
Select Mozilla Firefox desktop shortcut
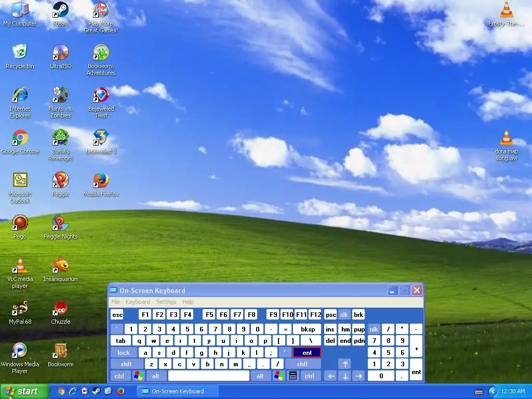coord(101,184)
